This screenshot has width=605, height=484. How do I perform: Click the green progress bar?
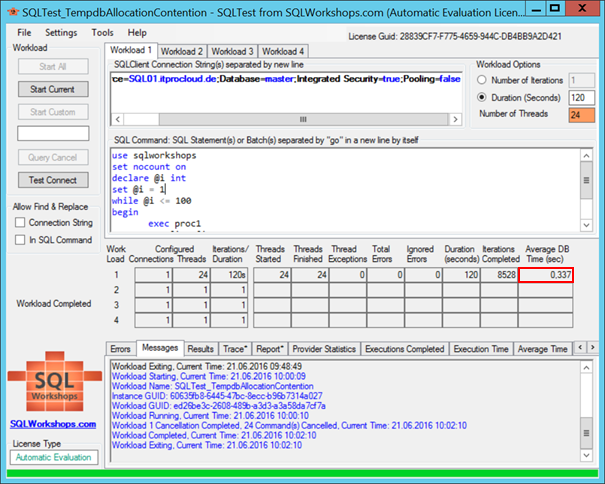point(302,473)
